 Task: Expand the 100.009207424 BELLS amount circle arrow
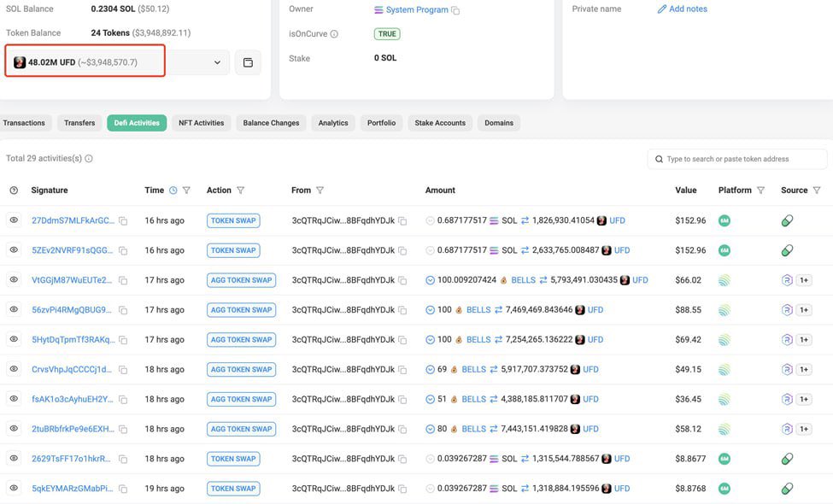[x=431, y=280]
